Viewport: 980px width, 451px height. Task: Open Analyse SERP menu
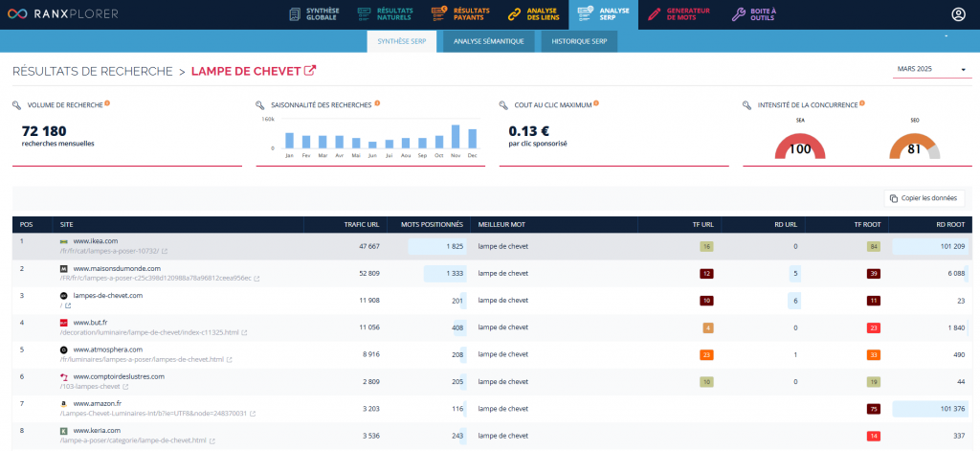pyautogui.click(x=603, y=14)
